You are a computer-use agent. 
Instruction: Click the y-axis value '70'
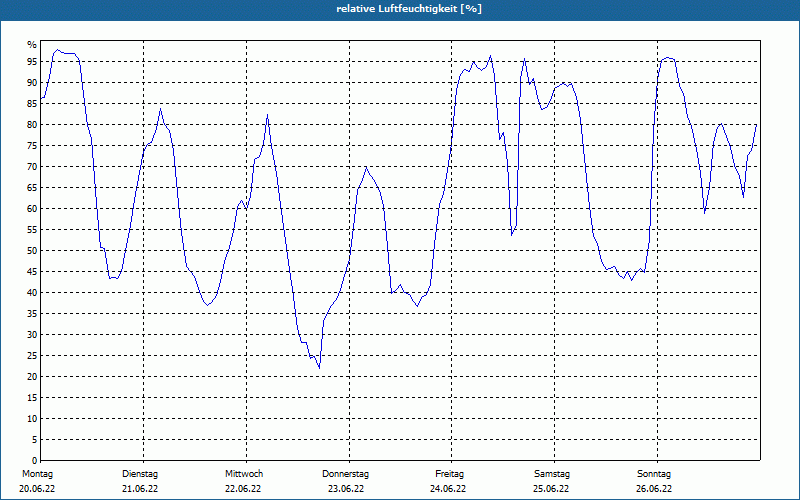(32, 167)
